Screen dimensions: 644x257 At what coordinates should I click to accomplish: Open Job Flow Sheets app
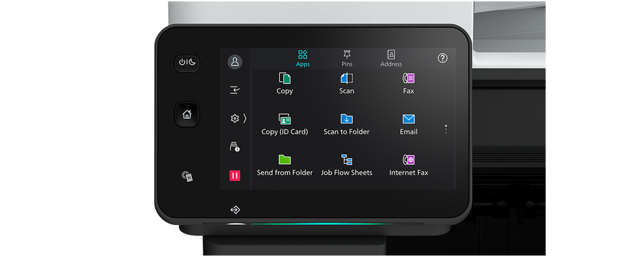[347, 165]
